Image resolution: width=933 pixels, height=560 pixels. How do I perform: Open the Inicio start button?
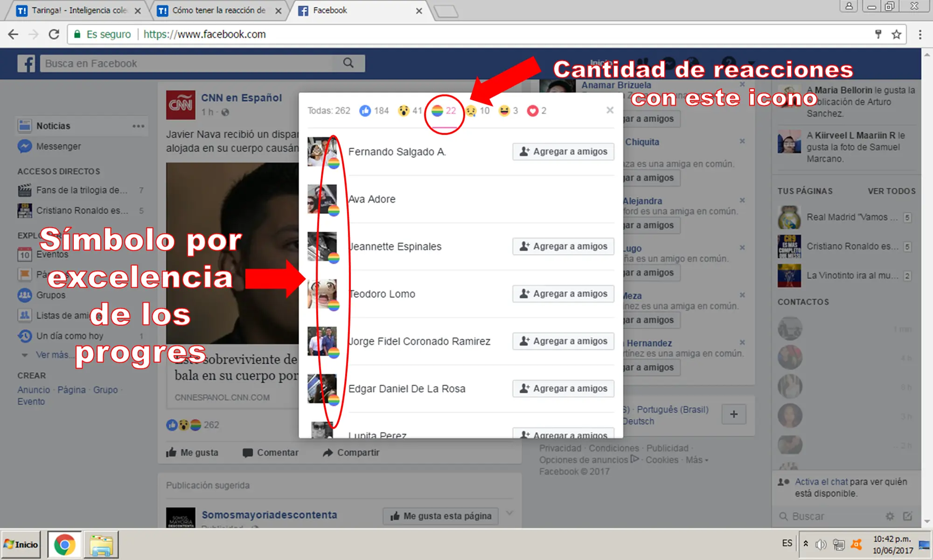pyautogui.click(x=21, y=544)
